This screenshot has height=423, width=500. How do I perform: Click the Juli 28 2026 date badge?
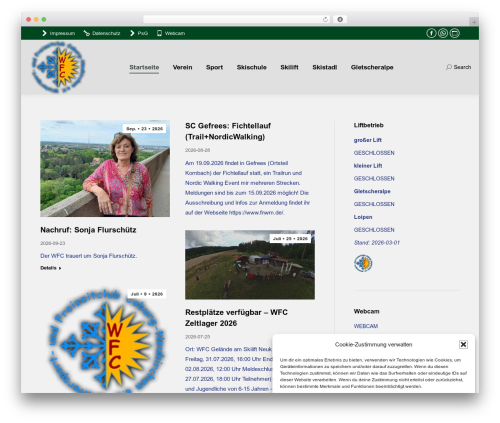(290, 239)
